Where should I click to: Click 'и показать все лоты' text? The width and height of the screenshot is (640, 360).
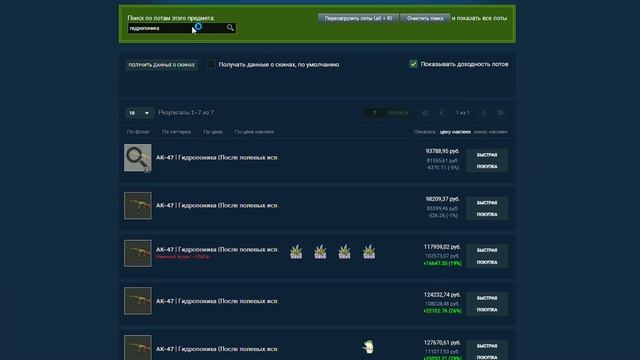(x=480, y=18)
